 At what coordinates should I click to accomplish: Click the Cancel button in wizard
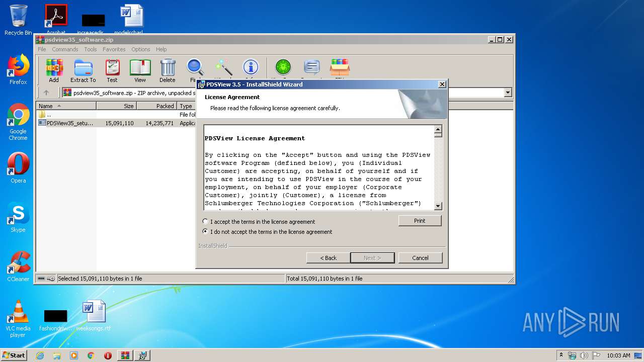click(x=420, y=258)
